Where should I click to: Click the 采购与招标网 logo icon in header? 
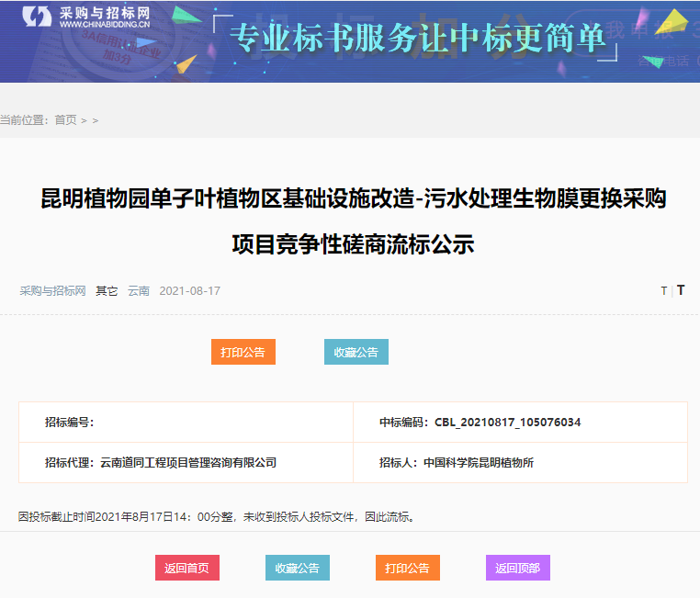(x=37, y=17)
